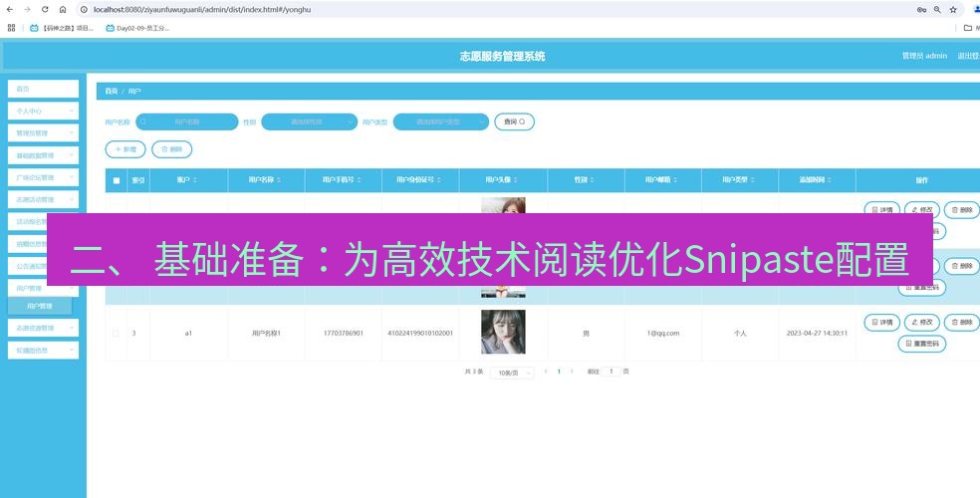980x498 pixels.
Task: Click the 查询 search button
Action: pyautogui.click(x=514, y=122)
